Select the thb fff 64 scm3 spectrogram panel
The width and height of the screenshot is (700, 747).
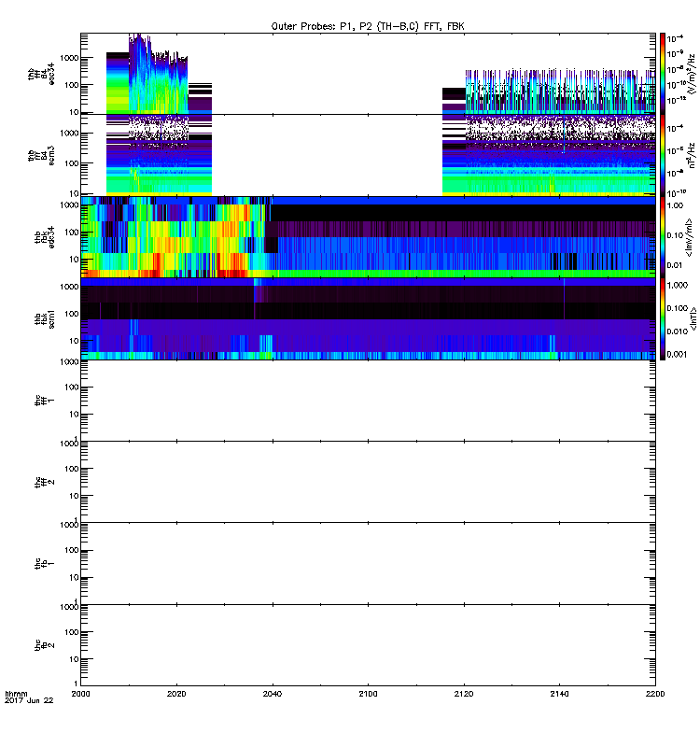coord(368,155)
